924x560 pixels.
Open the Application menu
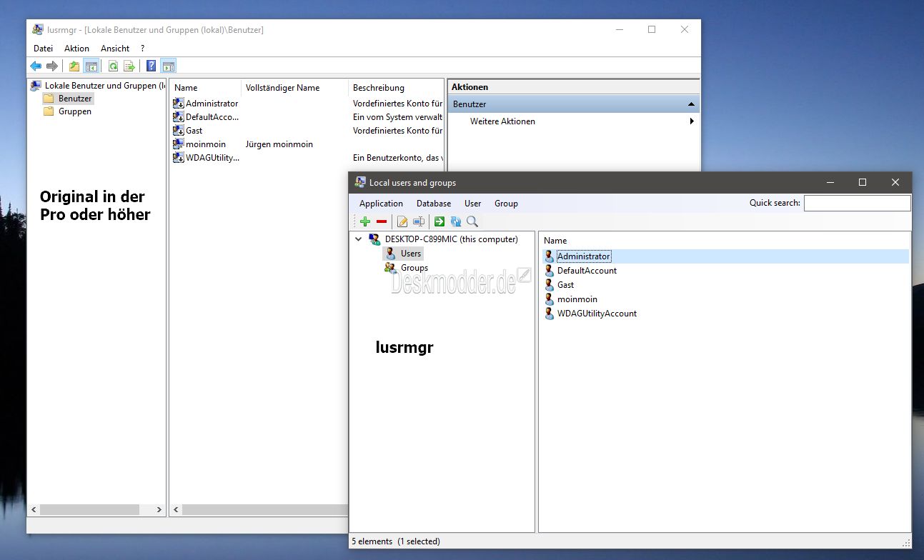381,204
